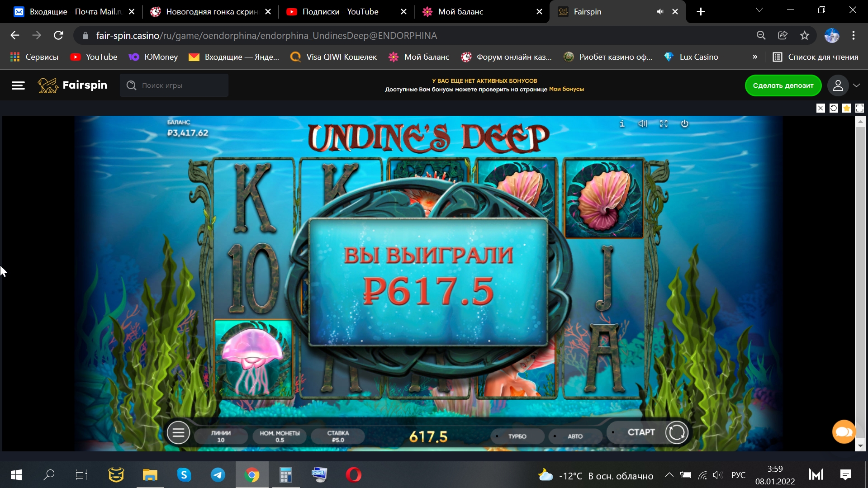Open the slot game hamburger menu
This screenshot has width=868, height=488.
pos(178,433)
